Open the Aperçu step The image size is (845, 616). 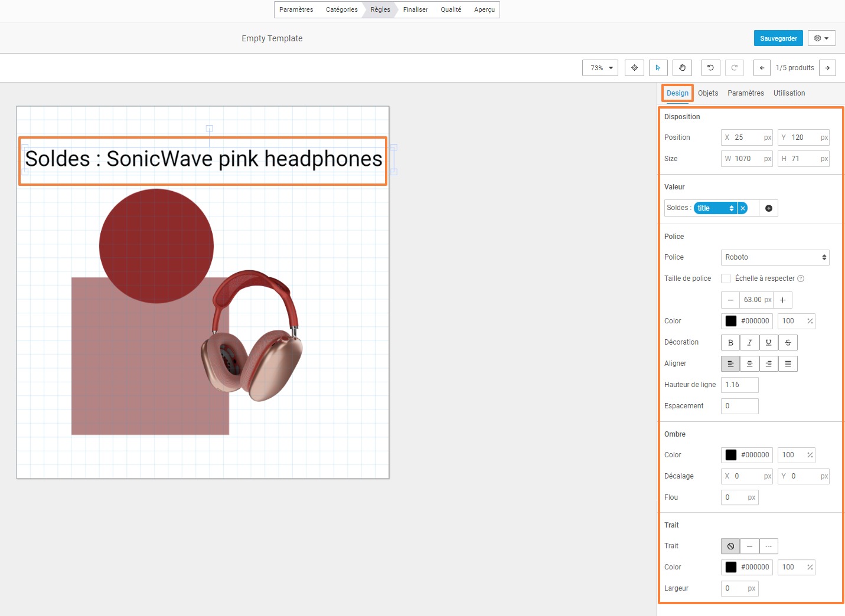click(484, 9)
